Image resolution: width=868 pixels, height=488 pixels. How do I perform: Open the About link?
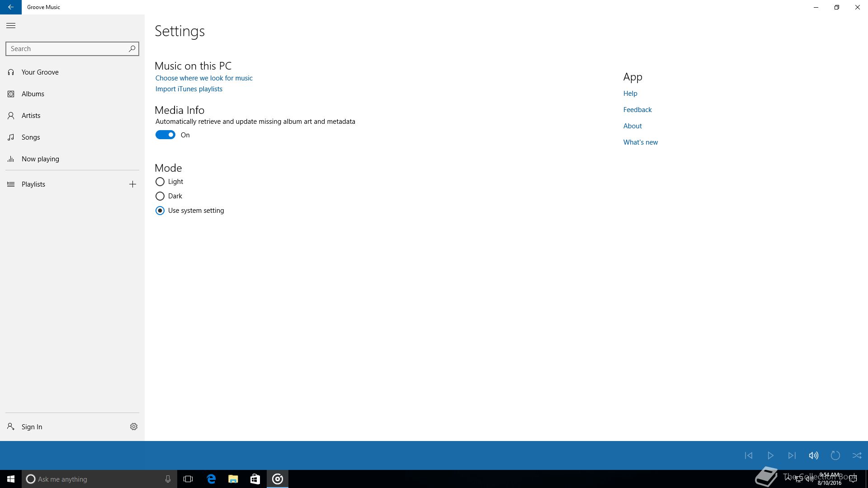coord(632,126)
